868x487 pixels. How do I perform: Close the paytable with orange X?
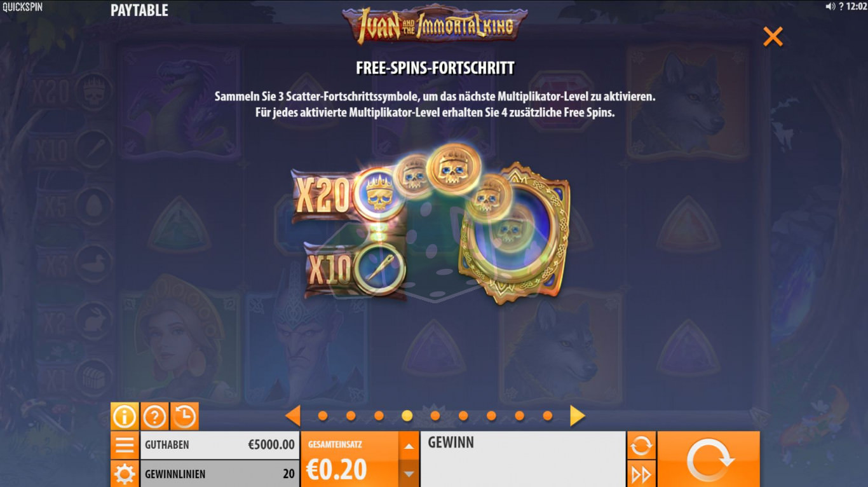pyautogui.click(x=773, y=37)
